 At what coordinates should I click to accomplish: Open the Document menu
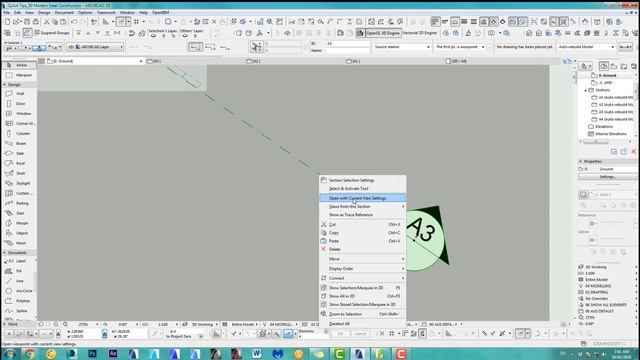pyautogui.click(x=64, y=13)
